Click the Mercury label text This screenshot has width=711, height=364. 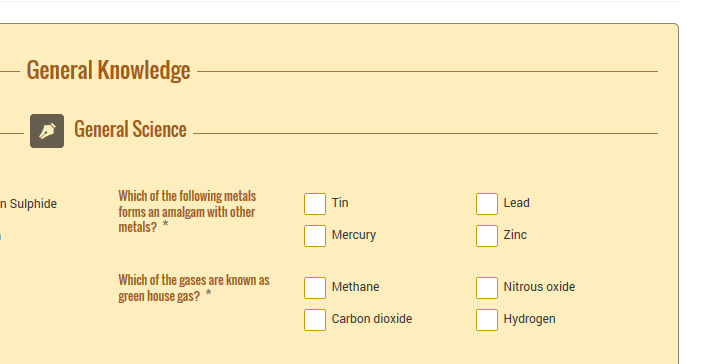(354, 235)
